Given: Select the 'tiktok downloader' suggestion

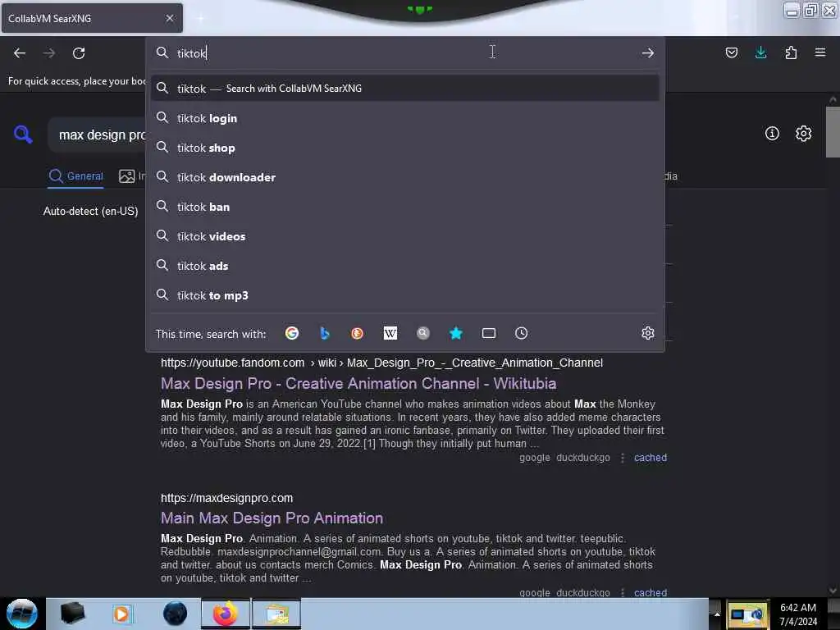Looking at the screenshot, I should click(x=405, y=177).
